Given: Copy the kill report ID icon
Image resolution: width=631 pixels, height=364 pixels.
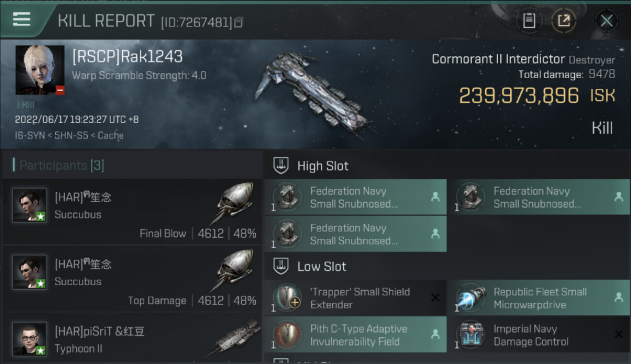Looking at the screenshot, I should 238,22.
